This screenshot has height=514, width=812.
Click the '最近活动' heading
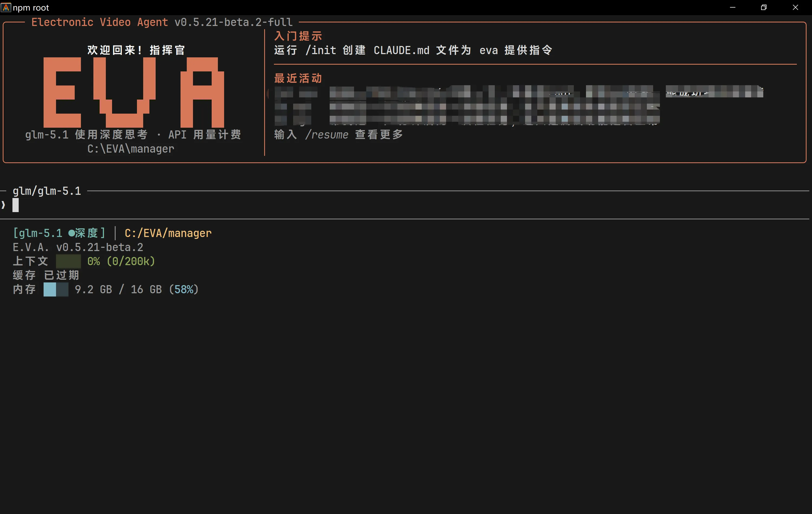[x=298, y=78]
